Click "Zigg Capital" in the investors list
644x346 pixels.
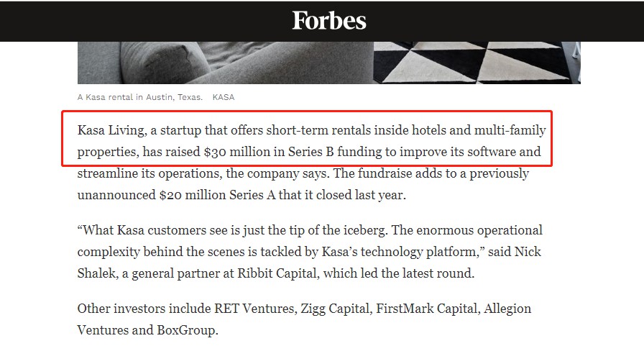tap(335, 309)
